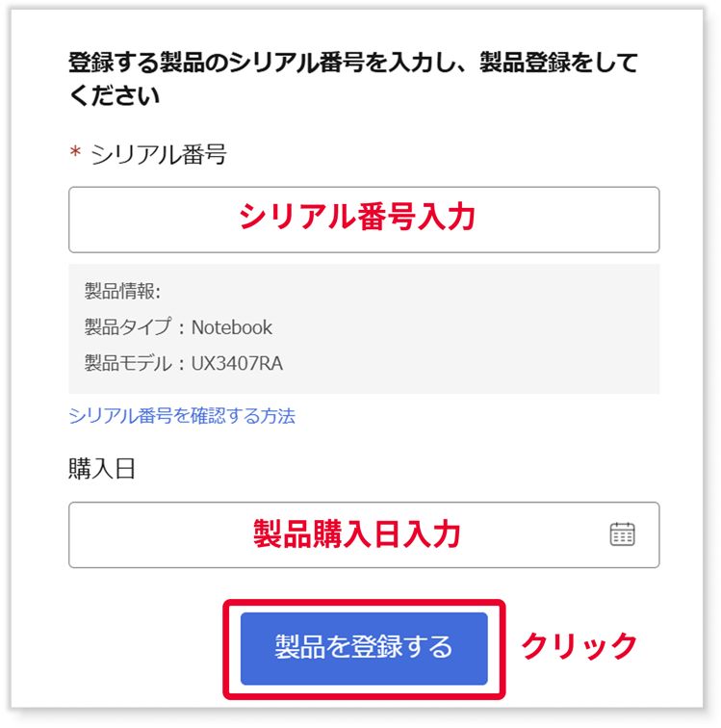This screenshot has height=728, width=721.
Task: Click the シリアル番号 field label
Action: (x=158, y=155)
